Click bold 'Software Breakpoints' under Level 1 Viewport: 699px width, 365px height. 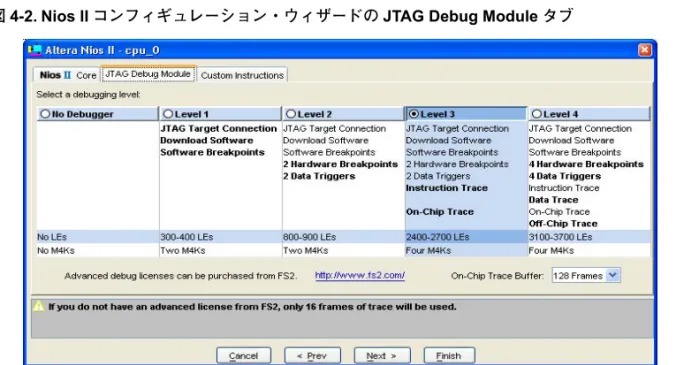pyautogui.click(x=213, y=152)
